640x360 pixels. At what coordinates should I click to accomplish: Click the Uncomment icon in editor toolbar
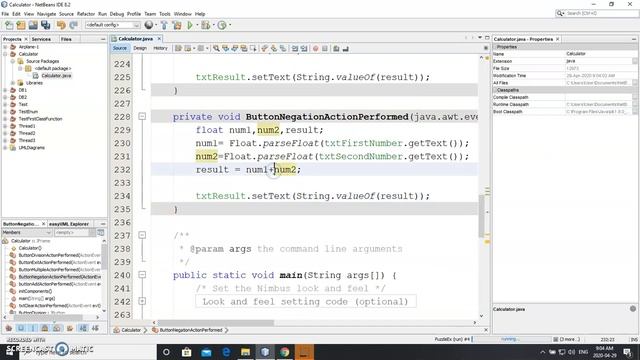pyautogui.click(x=345, y=49)
